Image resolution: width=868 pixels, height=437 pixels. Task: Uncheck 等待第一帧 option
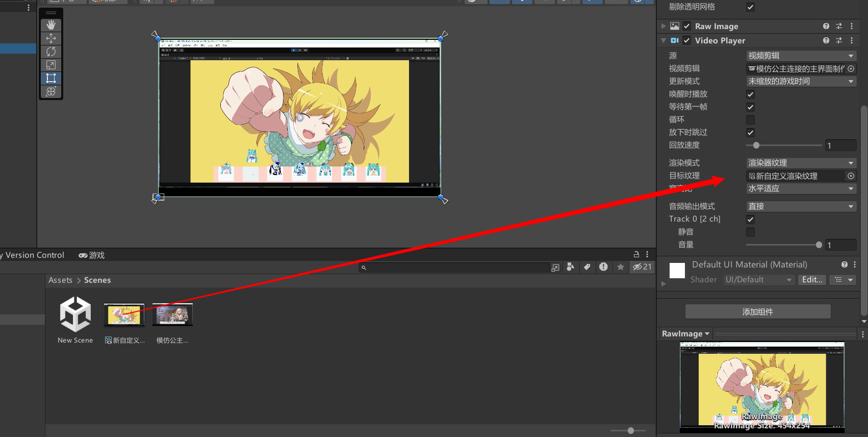coord(750,107)
